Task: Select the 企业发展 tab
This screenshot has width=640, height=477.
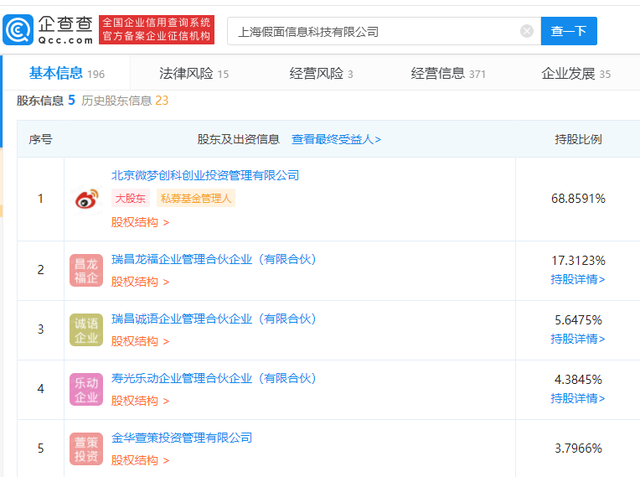Action: (x=576, y=73)
